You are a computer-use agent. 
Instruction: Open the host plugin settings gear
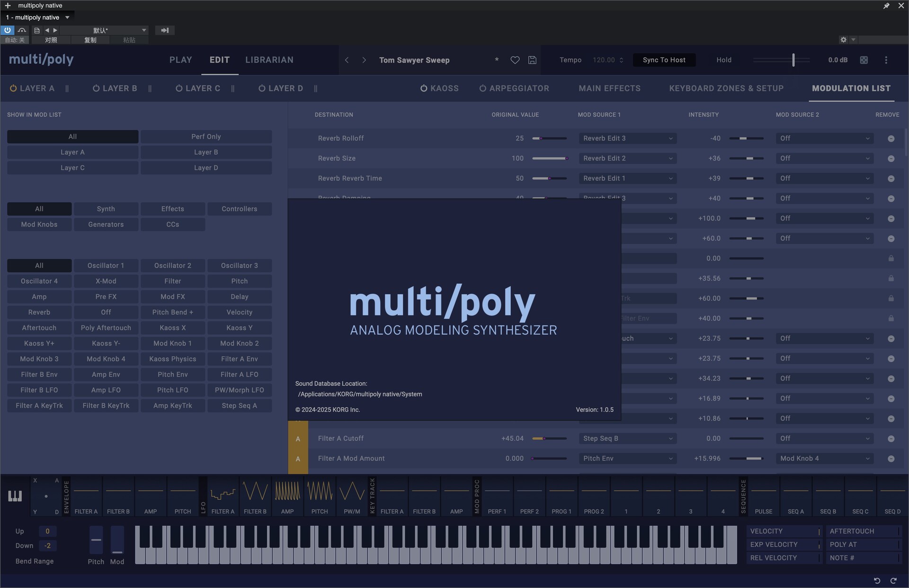843,40
